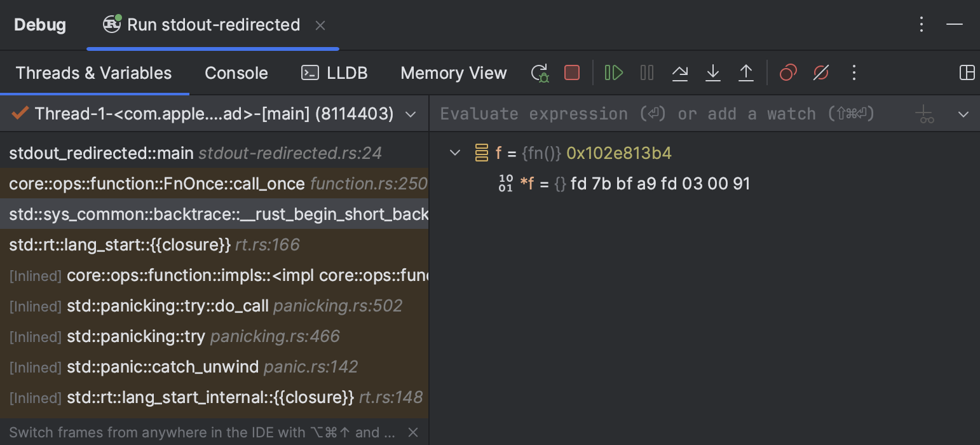
Task: Open the View Breakpoints dialog
Action: [788, 72]
